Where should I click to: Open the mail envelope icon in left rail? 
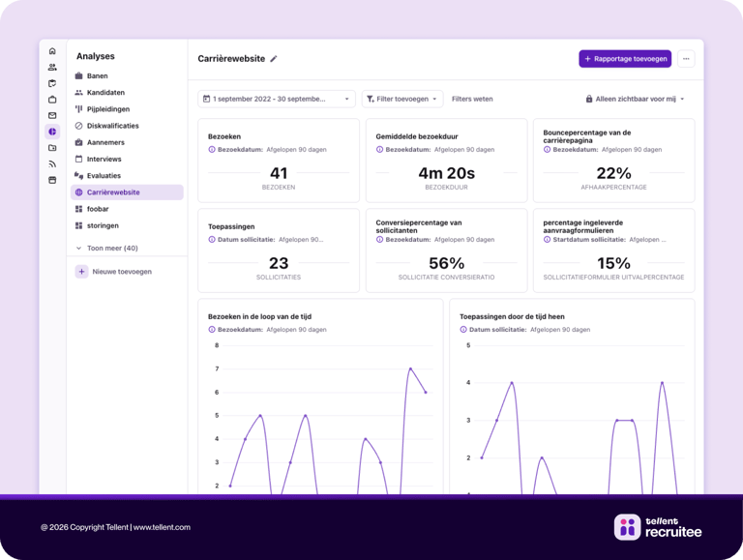[x=52, y=115]
